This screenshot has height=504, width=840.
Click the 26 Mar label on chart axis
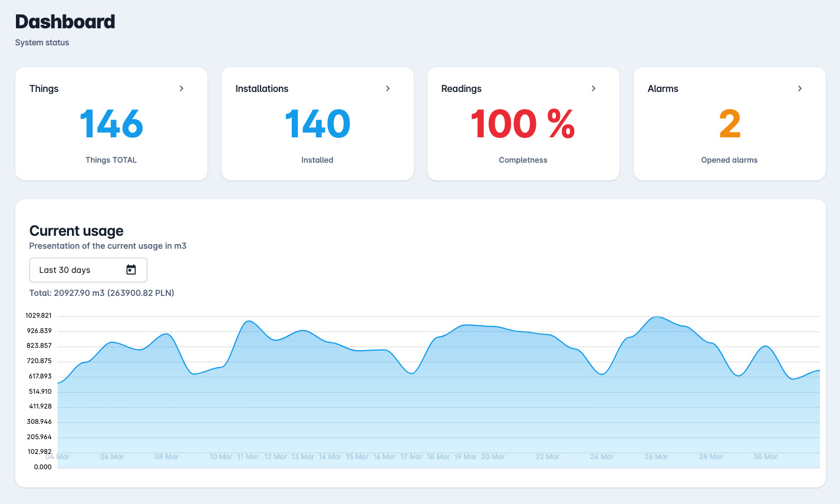pyautogui.click(x=656, y=457)
